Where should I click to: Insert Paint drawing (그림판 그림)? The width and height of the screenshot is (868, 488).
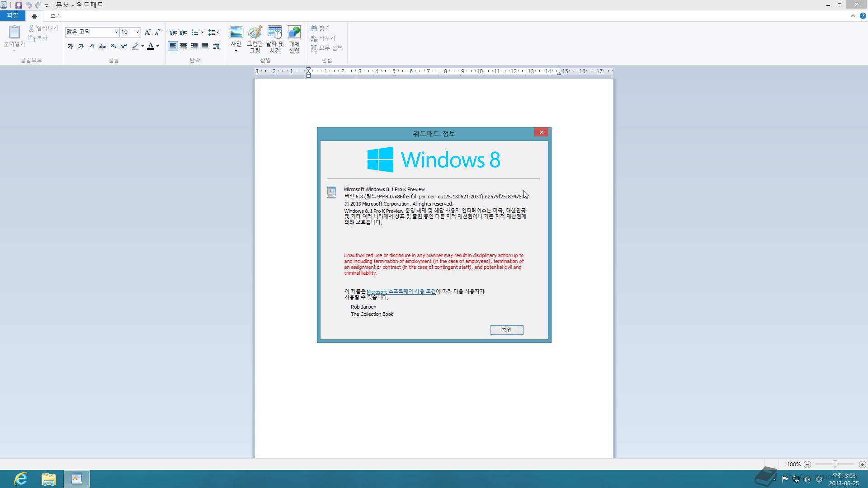coord(255,39)
